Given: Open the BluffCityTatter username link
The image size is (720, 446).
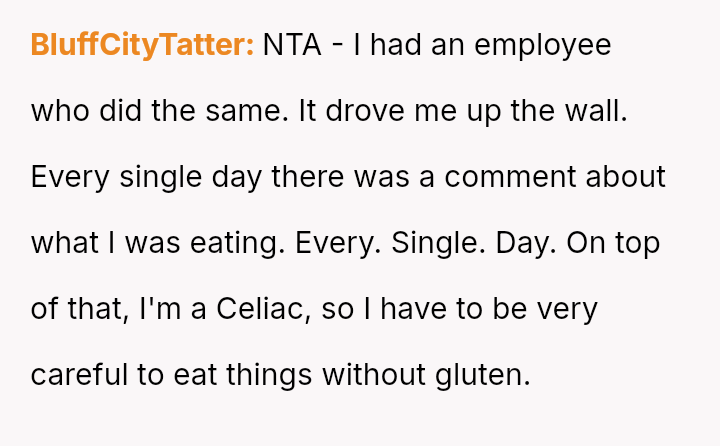Looking at the screenshot, I should coord(142,46).
